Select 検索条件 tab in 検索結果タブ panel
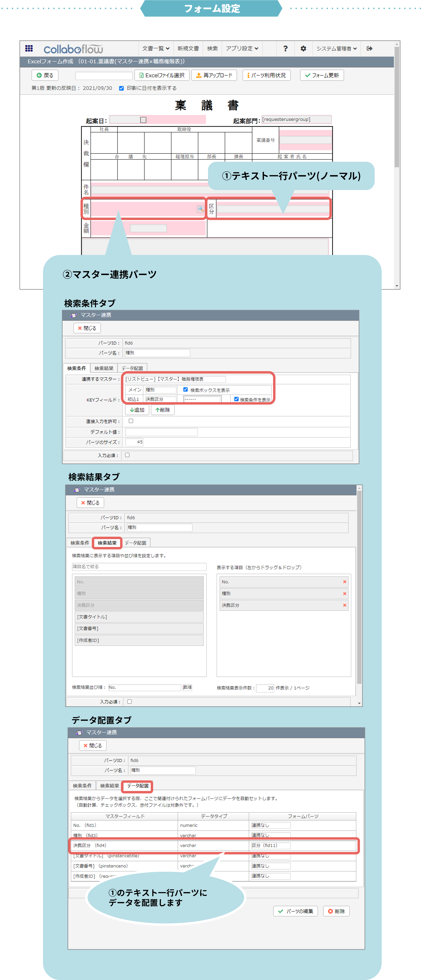The width and height of the screenshot is (424, 980). pos(79,543)
